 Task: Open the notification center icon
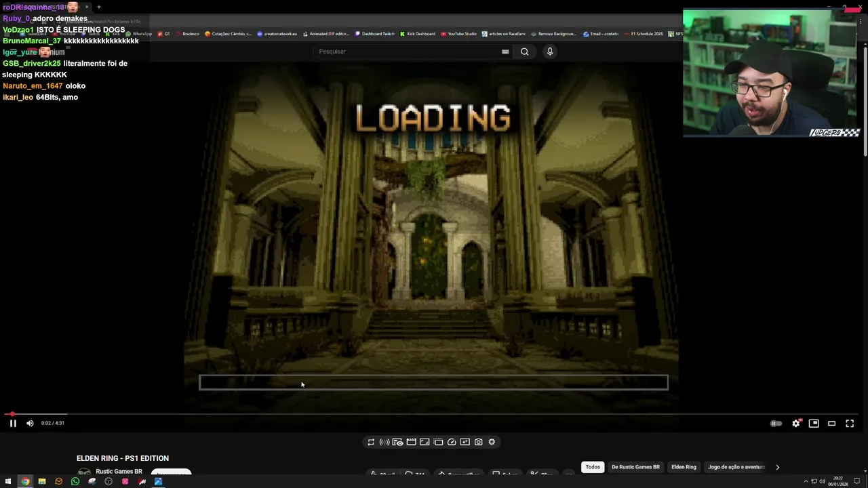[856, 482]
